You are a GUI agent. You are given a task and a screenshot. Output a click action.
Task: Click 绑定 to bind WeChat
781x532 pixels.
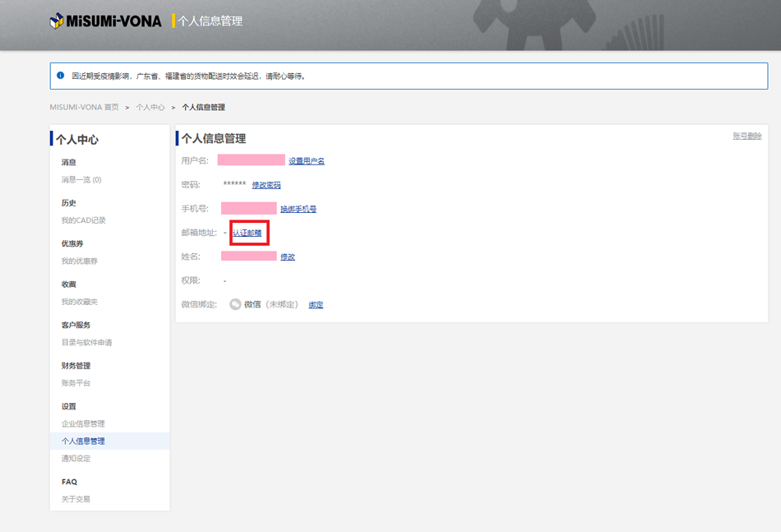(x=316, y=304)
